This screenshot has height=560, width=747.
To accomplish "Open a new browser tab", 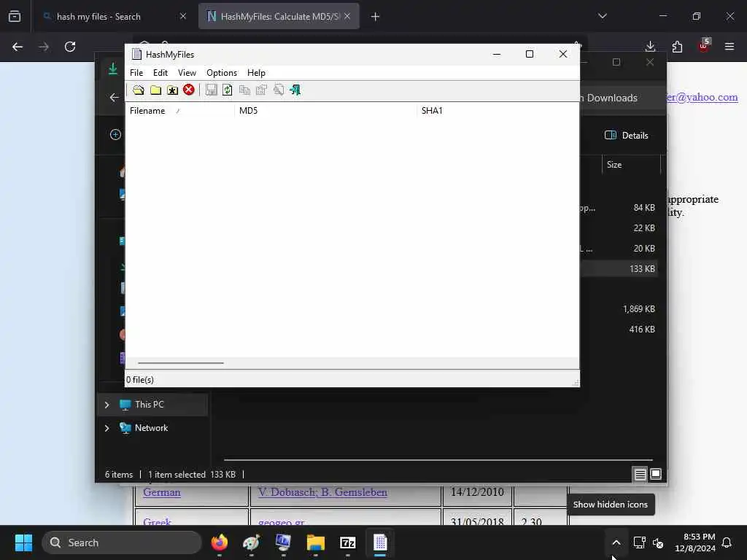I will (x=376, y=17).
